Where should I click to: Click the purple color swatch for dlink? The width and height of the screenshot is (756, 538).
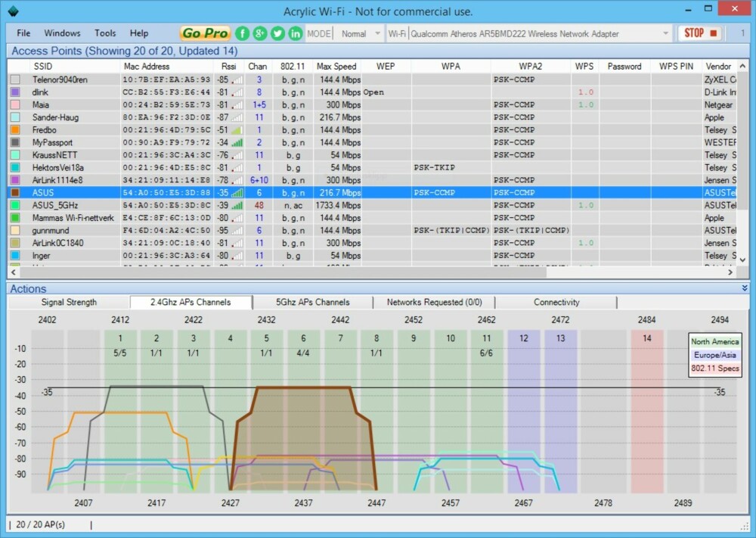[15, 92]
